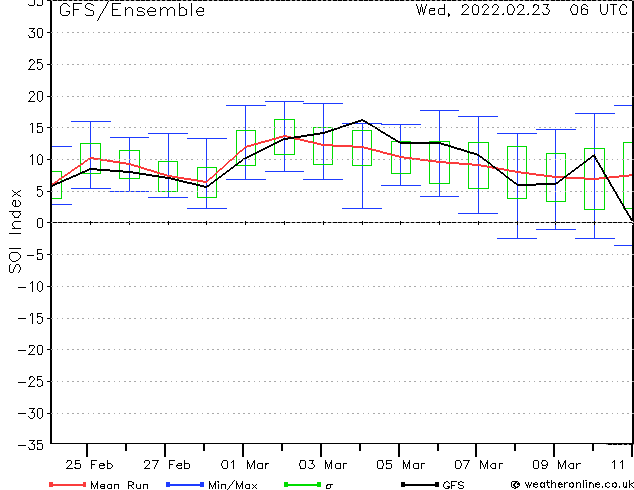The height and width of the screenshot is (490, 634).
Task: Click the 'SOI Index' axis title
Action: pyautogui.click(x=15, y=231)
